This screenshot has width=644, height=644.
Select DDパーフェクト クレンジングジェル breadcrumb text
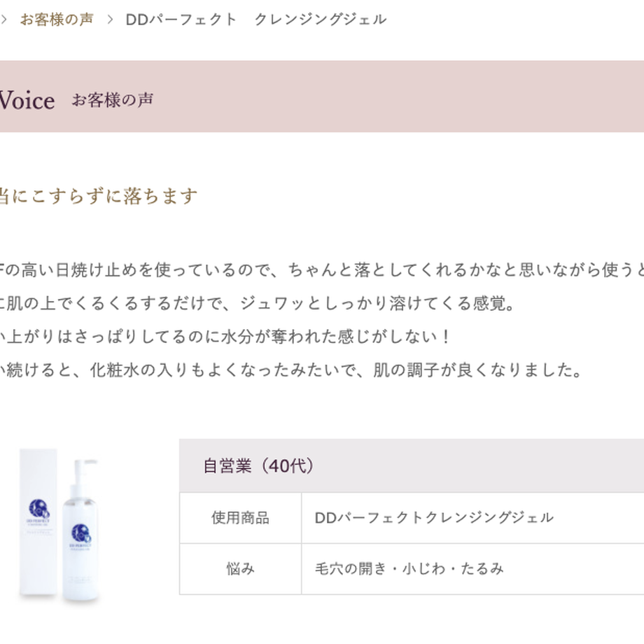pos(256,20)
